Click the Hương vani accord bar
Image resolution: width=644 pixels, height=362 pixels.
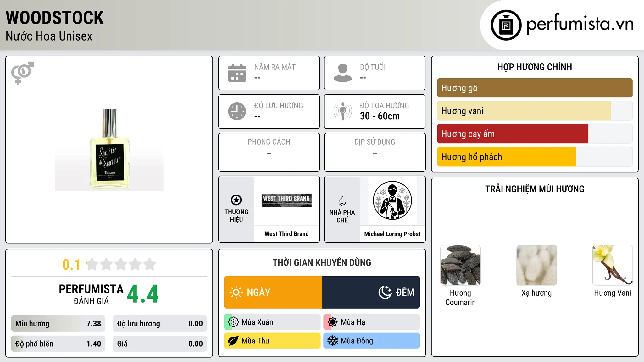click(535, 111)
